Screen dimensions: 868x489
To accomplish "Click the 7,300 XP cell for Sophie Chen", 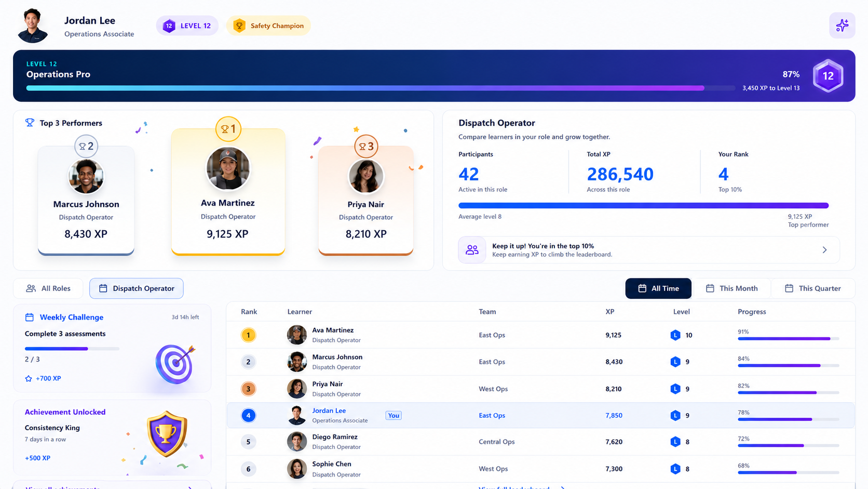I will click(614, 469).
